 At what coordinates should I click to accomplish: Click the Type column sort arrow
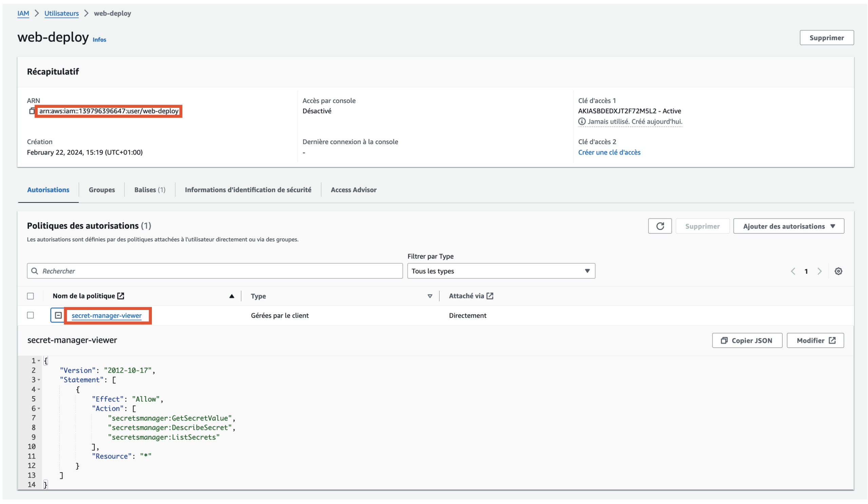430,296
